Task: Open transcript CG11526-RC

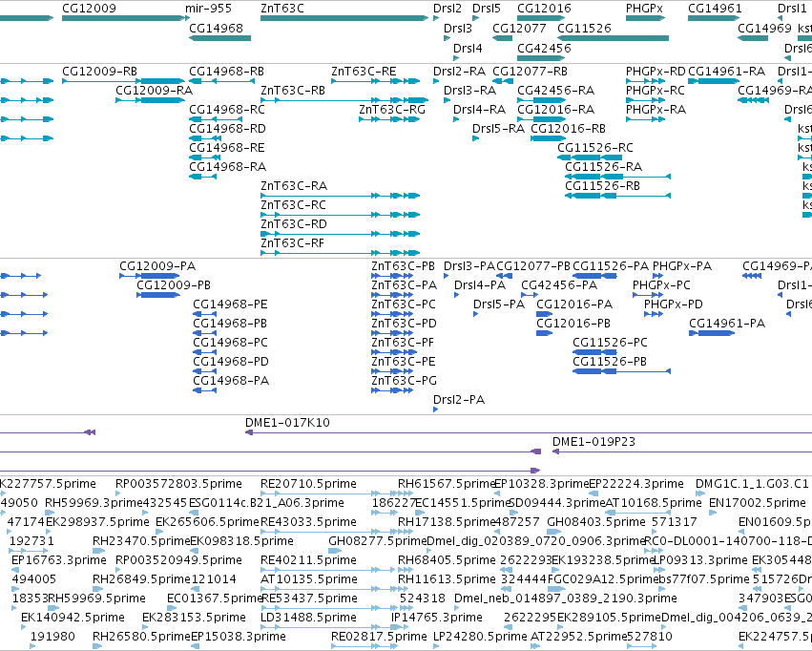Action: [x=595, y=148]
